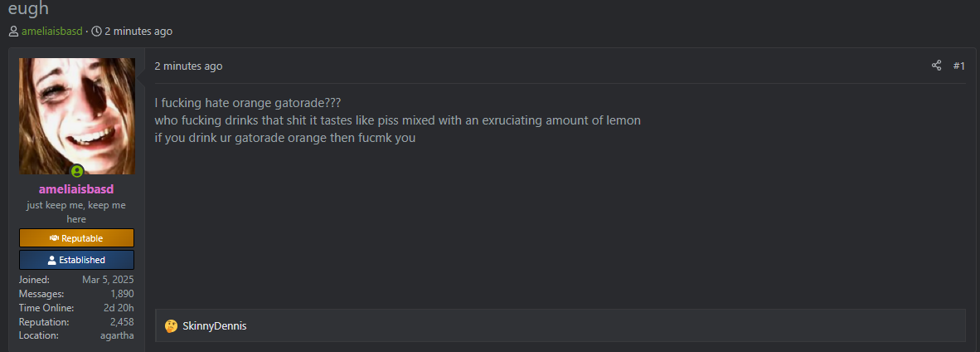Click the eugh thread title
Screen dimensions: 980x352
[x=27, y=7]
